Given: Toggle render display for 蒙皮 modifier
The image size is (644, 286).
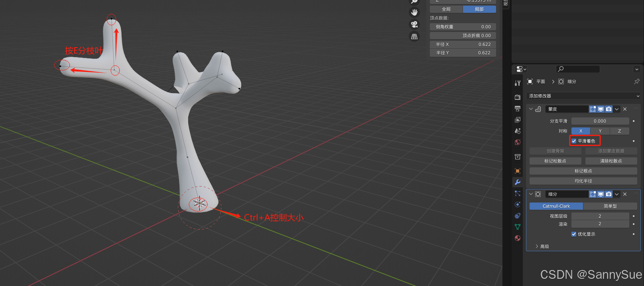Looking at the screenshot, I should [609, 109].
